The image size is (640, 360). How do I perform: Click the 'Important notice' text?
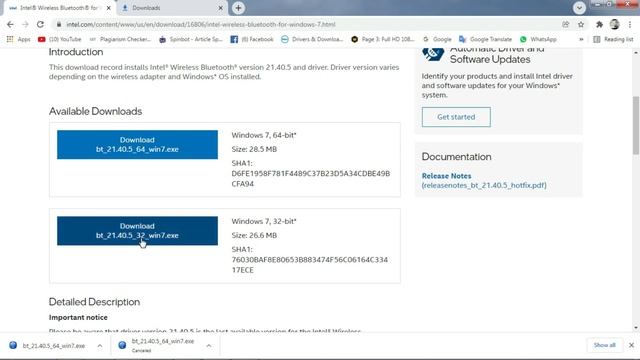click(78, 318)
